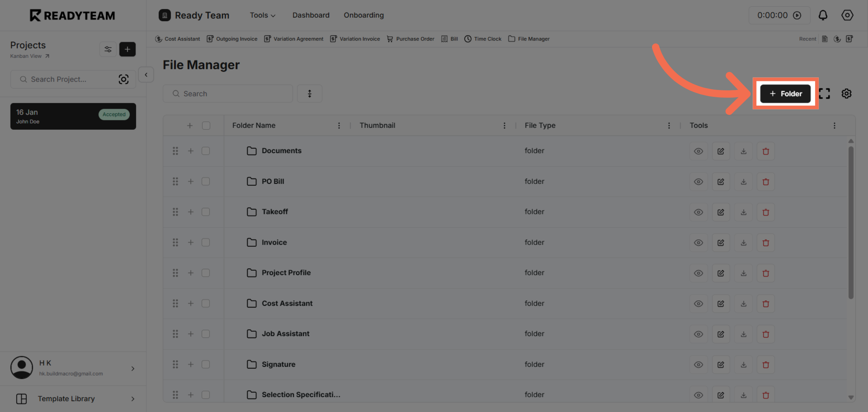This screenshot has width=868, height=412.
Task: Click inside the Search field above the folder list
Action: 227,93
